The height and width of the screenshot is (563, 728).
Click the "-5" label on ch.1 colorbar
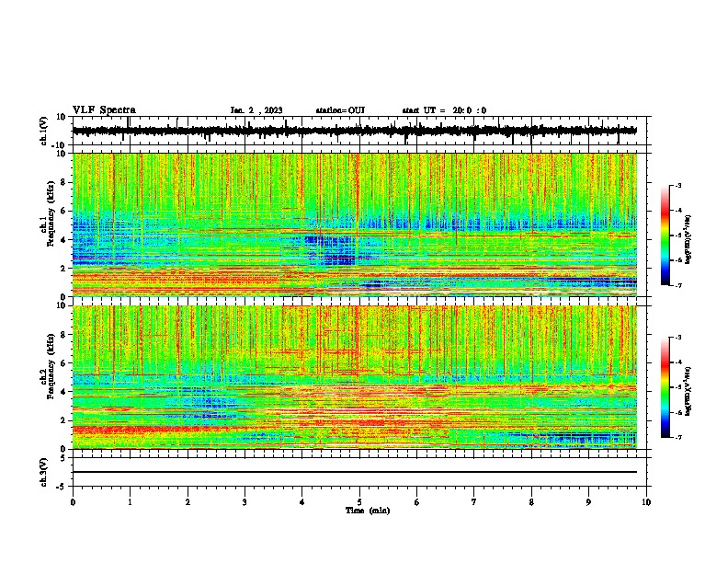(x=678, y=236)
